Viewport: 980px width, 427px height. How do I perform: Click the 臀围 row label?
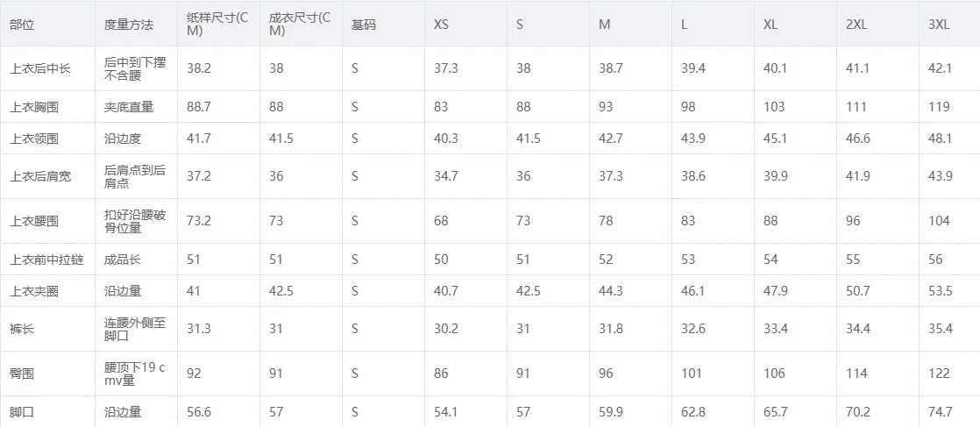(x=22, y=374)
